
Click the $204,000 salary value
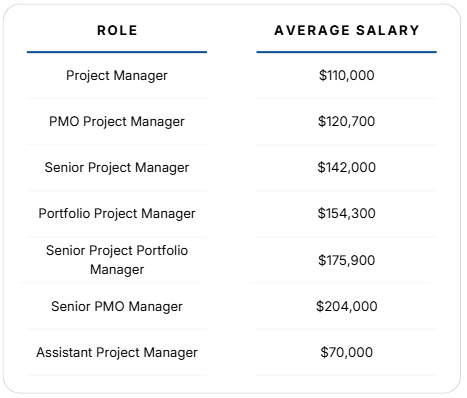tap(347, 306)
